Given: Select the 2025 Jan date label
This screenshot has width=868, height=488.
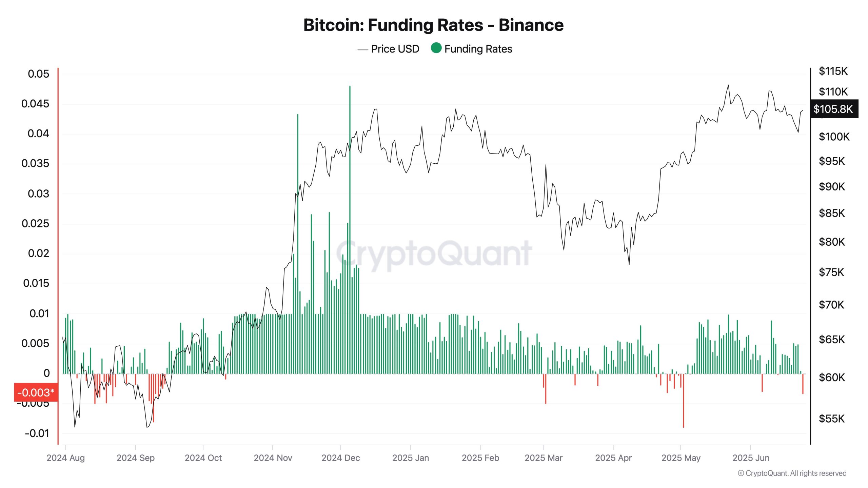Looking at the screenshot, I should pyautogui.click(x=411, y=458).
